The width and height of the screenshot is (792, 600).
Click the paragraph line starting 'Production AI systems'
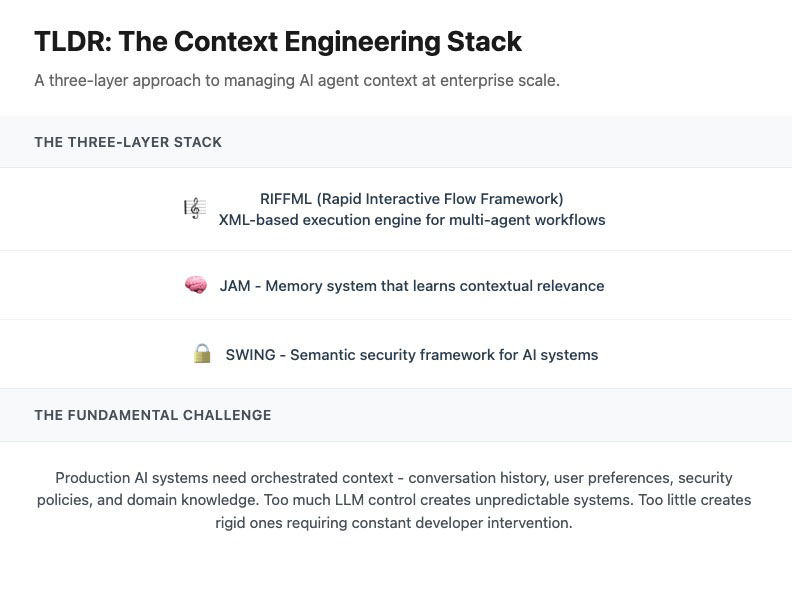pos(394,478)
